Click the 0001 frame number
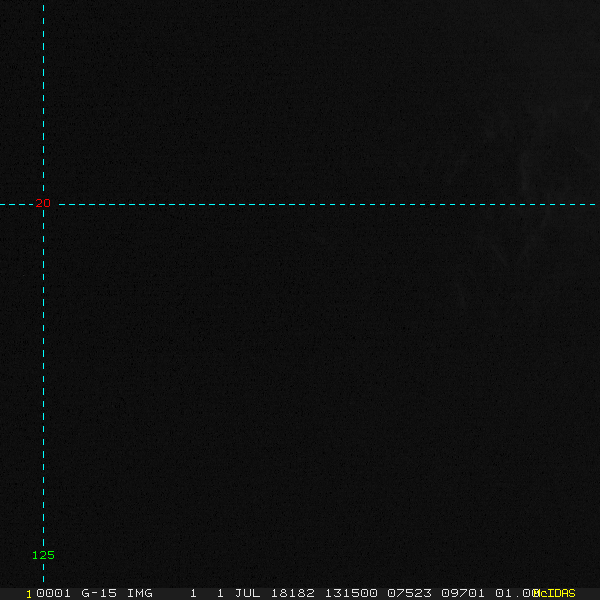Image resolution: width=600 pixels, height=600 pixels. [x=53, y=593]
